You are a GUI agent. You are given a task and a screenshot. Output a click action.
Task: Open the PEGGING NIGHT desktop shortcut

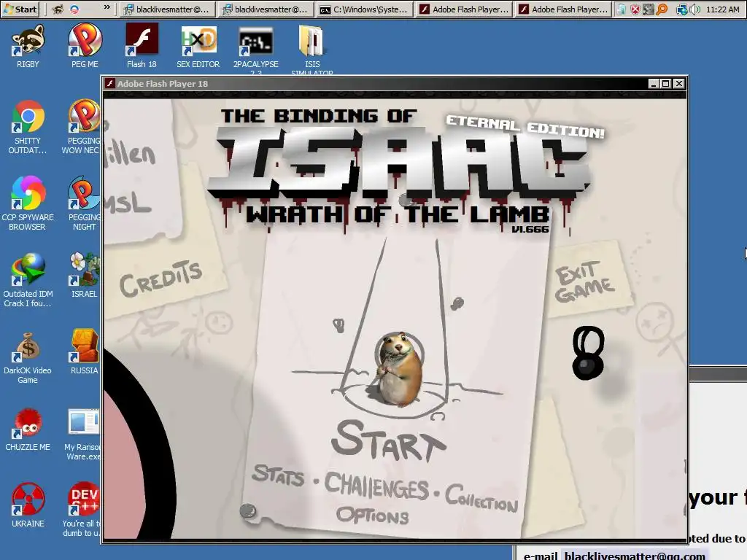click(x=85, y=204)
